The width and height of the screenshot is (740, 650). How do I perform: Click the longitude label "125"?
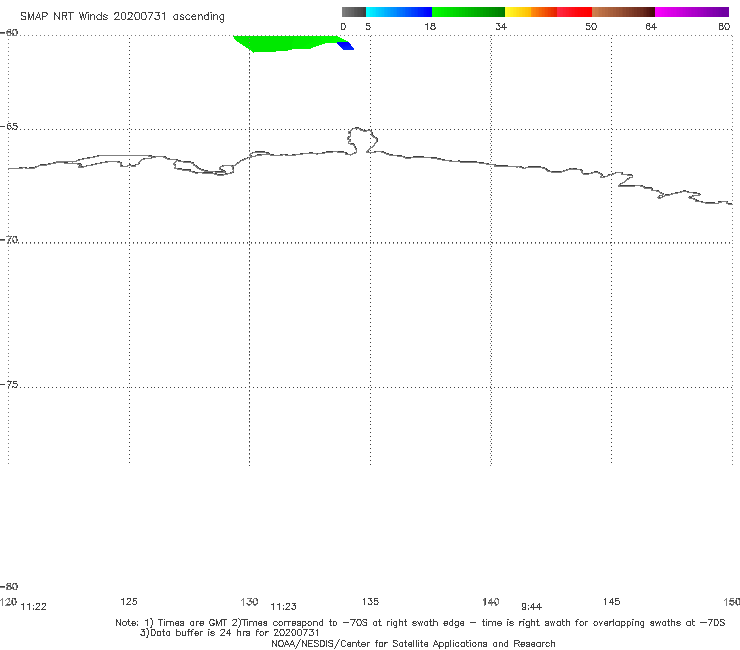click(x=129, y=601)
